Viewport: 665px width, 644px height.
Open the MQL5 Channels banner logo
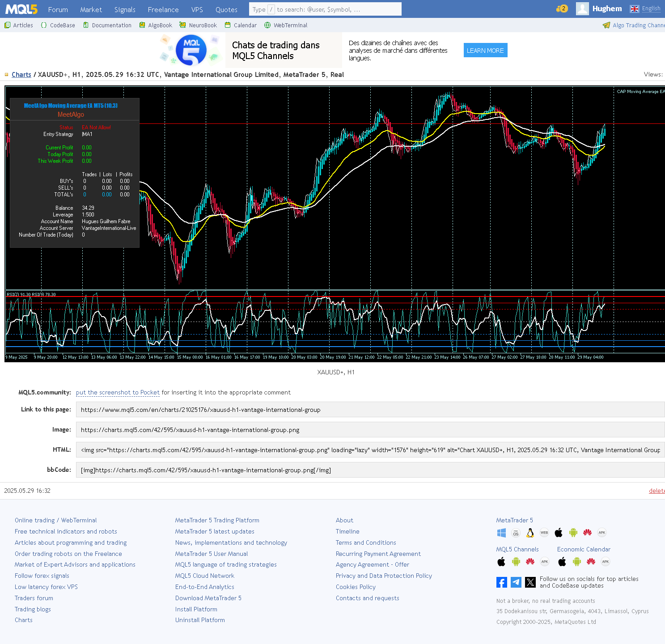pyautogui.click(x=191, y=50)
